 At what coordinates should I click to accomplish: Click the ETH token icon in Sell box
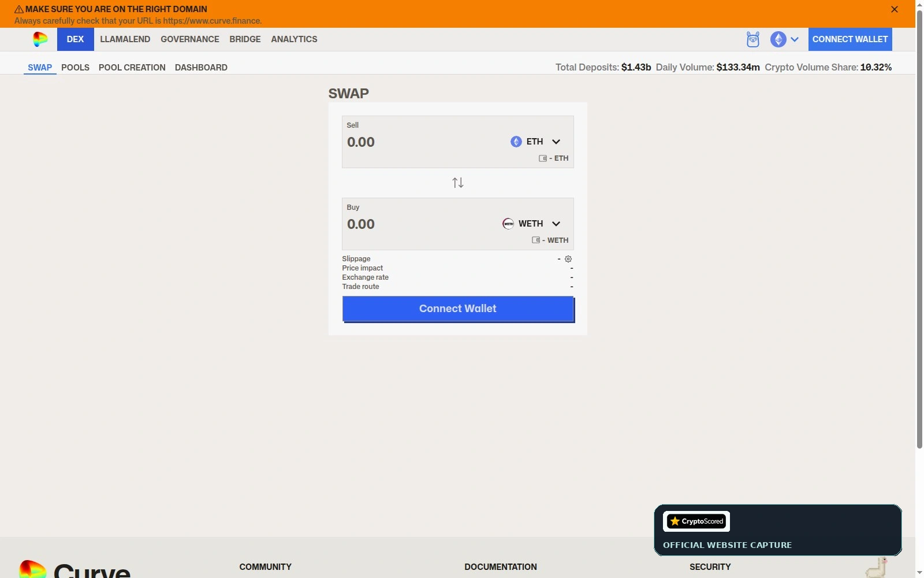516,142
